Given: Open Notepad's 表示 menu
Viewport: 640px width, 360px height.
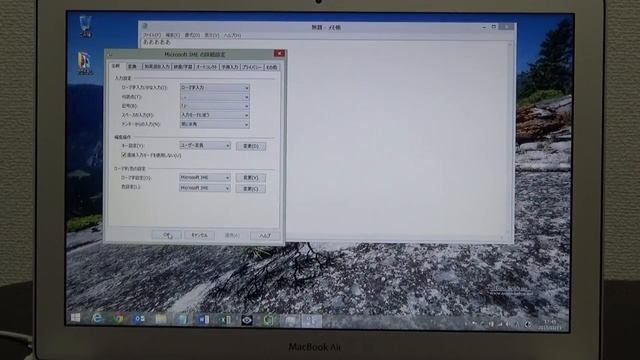Looking at the screenshot, I should [211, 35].
